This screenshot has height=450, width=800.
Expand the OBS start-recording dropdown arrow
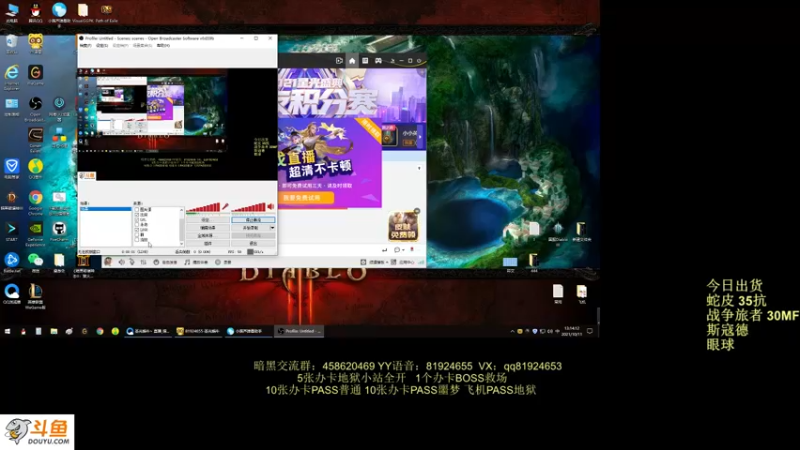pyautogui.click(x=272, y=228)
